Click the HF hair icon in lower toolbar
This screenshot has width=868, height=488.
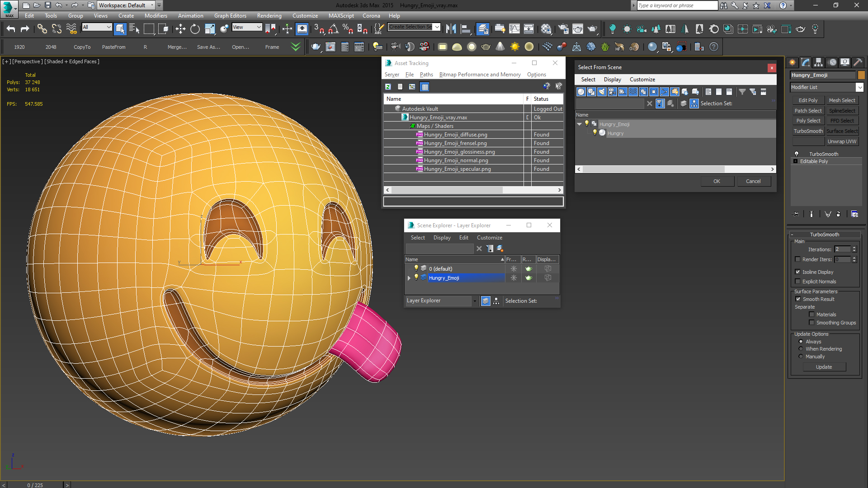pos(619,47)
